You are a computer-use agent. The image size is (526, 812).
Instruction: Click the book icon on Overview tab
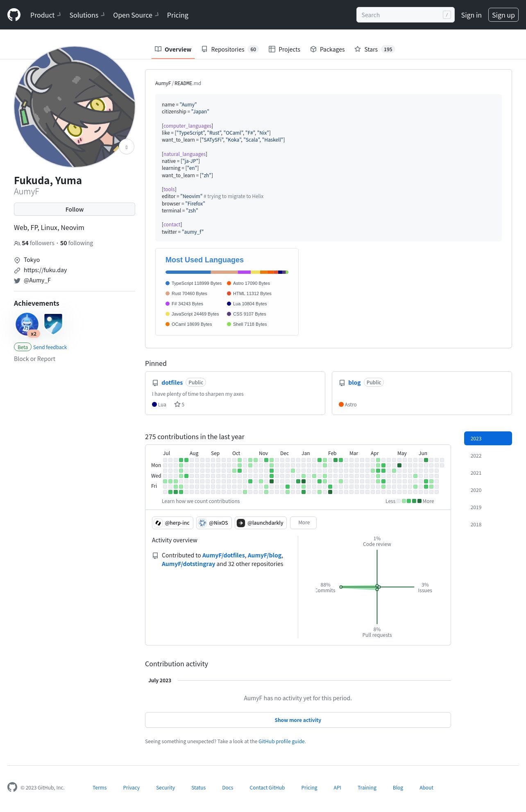coord(158,49)
